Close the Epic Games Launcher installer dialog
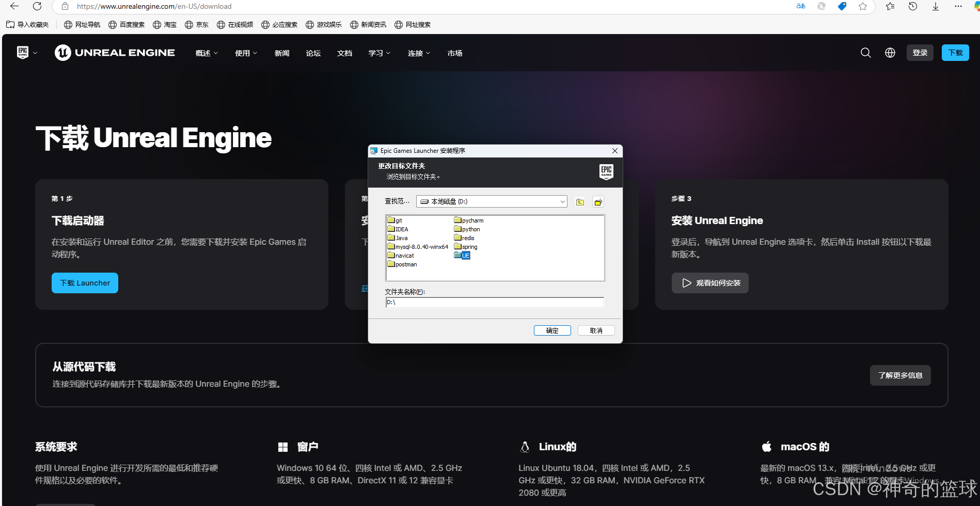This screenshot has width=980, height=506. 615,151
